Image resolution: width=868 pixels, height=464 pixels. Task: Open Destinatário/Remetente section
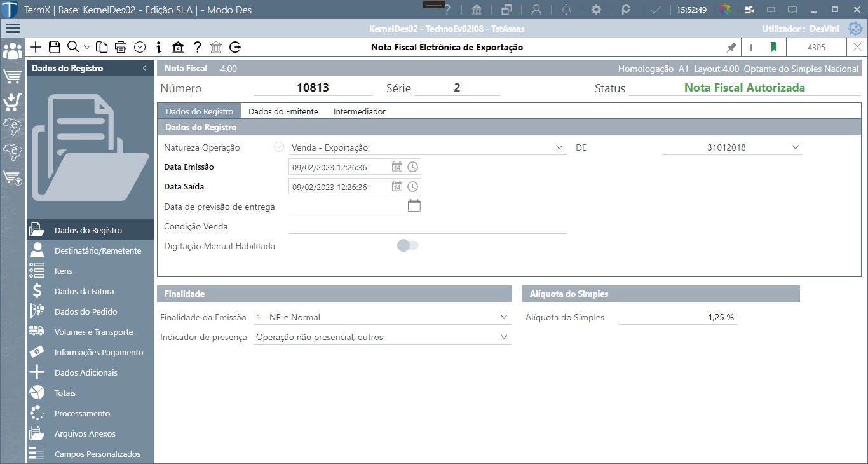pos(90,250)
